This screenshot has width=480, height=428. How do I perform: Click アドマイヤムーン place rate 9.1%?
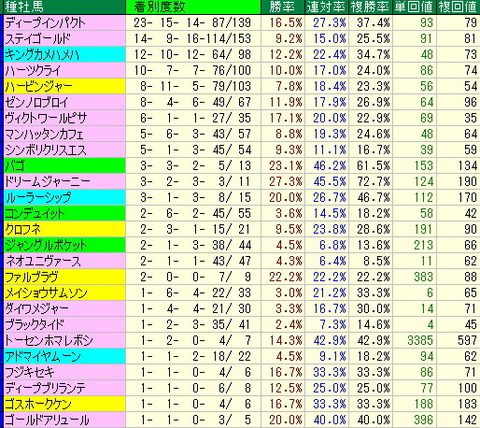tap(333, 356)
